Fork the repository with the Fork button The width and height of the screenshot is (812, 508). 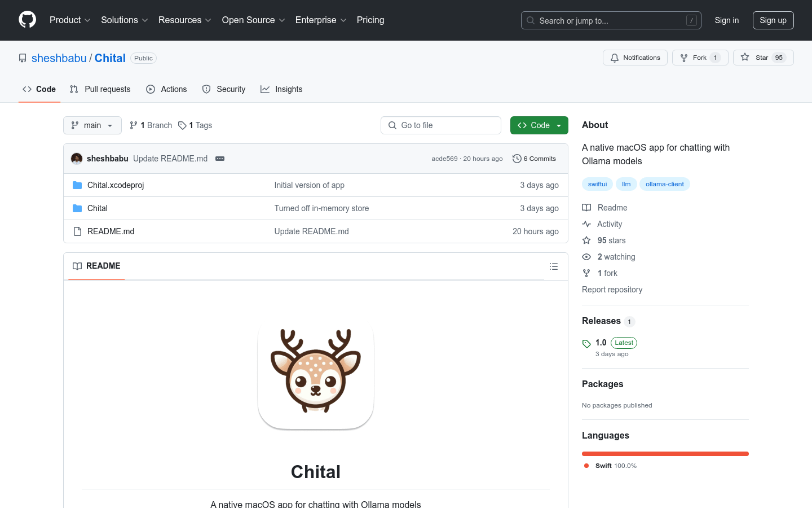coord(700,58)
